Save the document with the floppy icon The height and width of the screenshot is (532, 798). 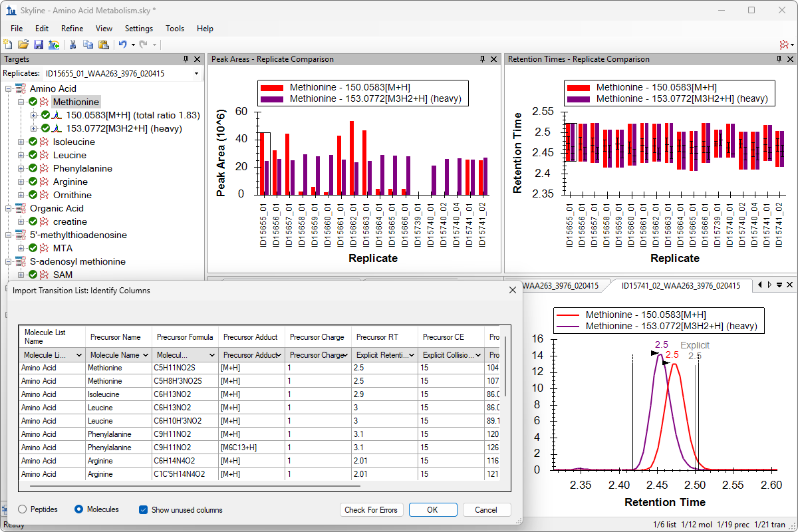(x=38, y=45)
